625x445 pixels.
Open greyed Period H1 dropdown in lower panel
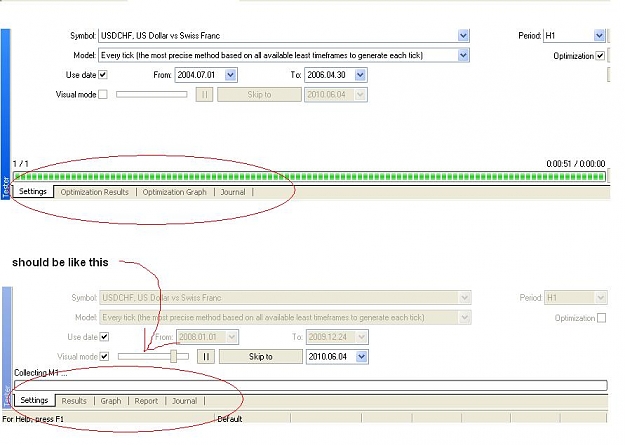[x=601, y=297]
